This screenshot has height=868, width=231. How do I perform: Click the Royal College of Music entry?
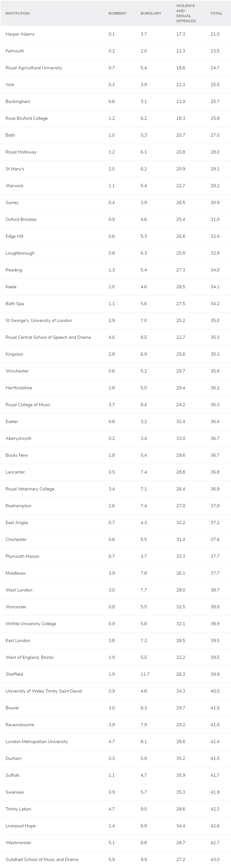(28, 405)
